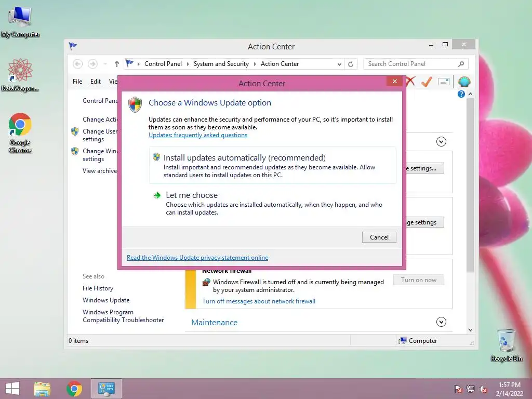The height and width of the screenshot is (399, 532).
Task: Expand Control Panel breadcrumb arrow
Action: point(188,64)
